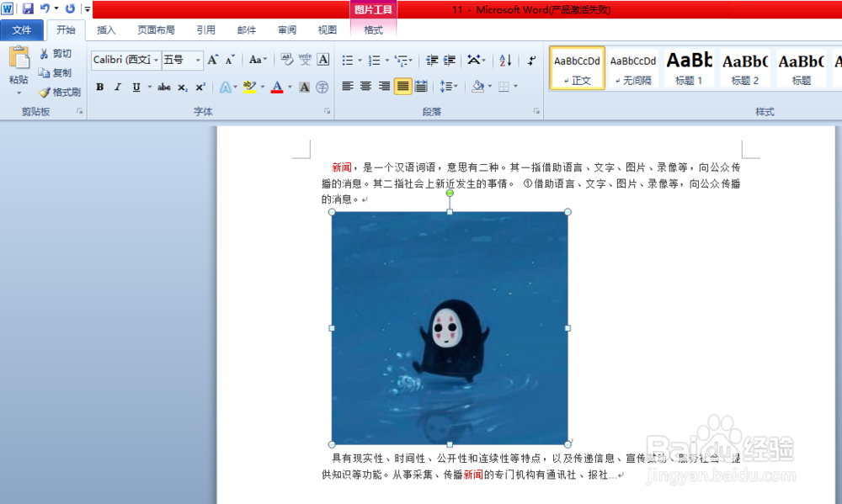This screenshot has width=842, height=504.
Task: Click the Copy (复制) button
Action: tap(56, 72)
